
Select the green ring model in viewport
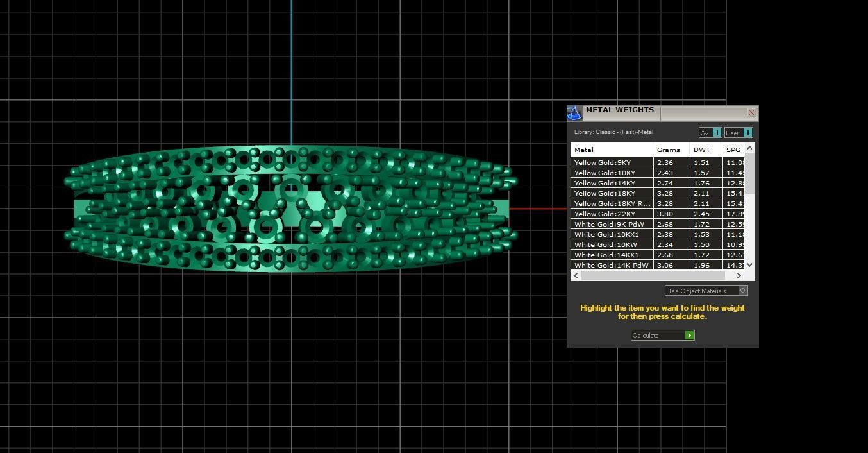290,209
